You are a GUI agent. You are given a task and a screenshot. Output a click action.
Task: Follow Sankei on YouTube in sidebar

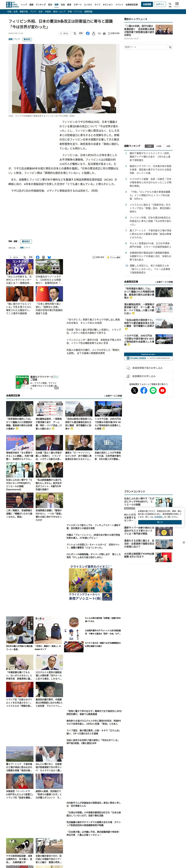point(162,391)
